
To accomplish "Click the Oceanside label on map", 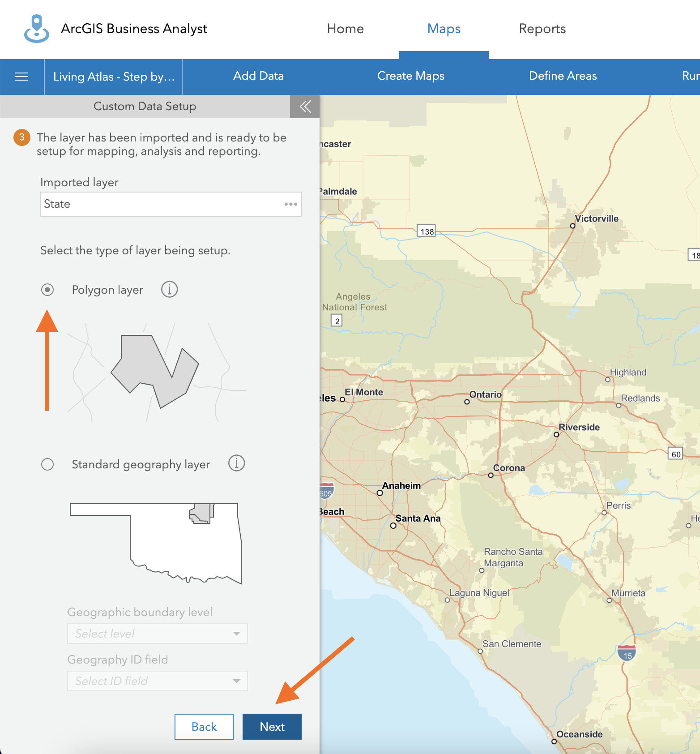I will pos(580,734).
